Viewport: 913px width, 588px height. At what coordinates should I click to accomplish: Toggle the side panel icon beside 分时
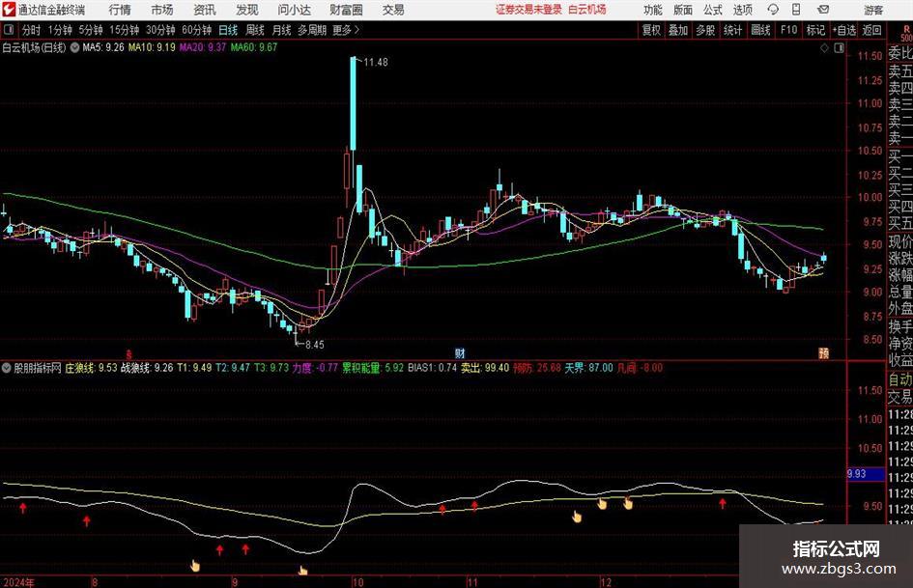[9, 30]
